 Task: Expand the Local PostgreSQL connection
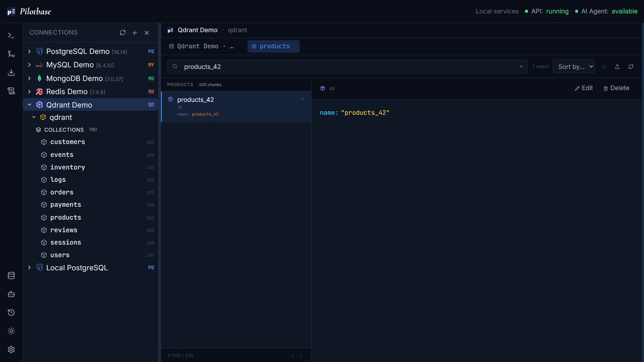[x=29, y=267]
